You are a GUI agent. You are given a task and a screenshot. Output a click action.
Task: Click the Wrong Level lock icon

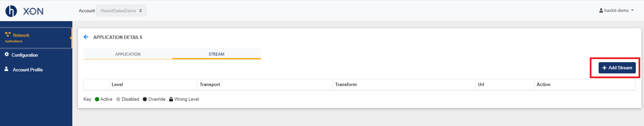[x=171, y=99]
